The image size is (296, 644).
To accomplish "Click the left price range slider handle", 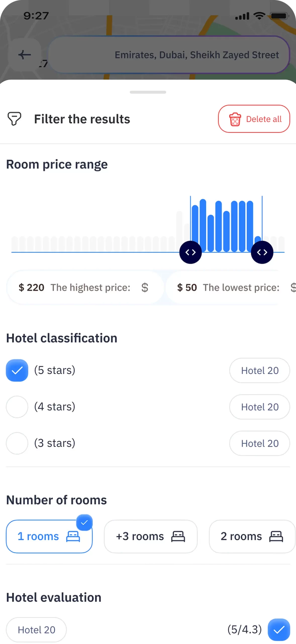I will click(190, 252).
